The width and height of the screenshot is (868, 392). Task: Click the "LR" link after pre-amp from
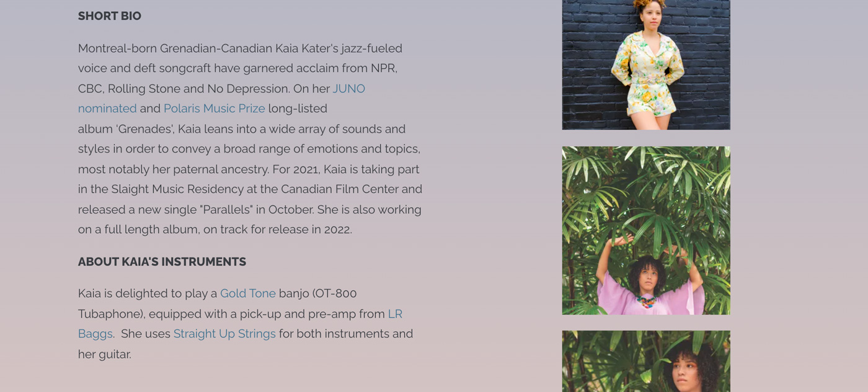coord(395,314)
